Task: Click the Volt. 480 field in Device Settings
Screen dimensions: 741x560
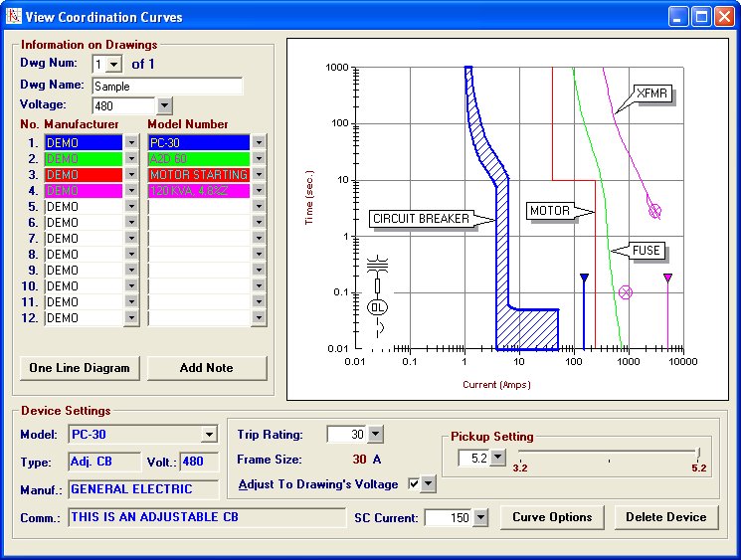Action: click(199, 462)
